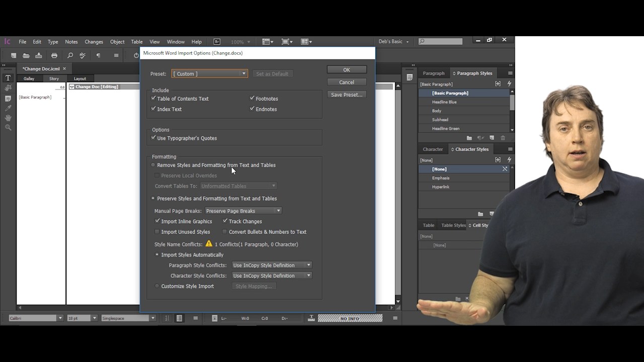644x362 pixels.
Task: Click the quick apply lightning icon in Paragraph Styles
Action: point(509,84)
